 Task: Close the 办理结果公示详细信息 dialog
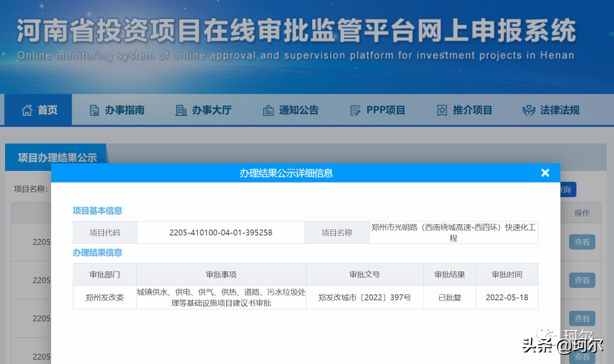coord(545,173)
